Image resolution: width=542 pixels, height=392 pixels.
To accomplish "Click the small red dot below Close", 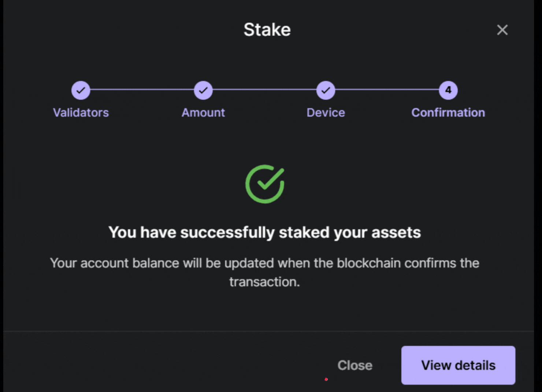I will (326, 380).
